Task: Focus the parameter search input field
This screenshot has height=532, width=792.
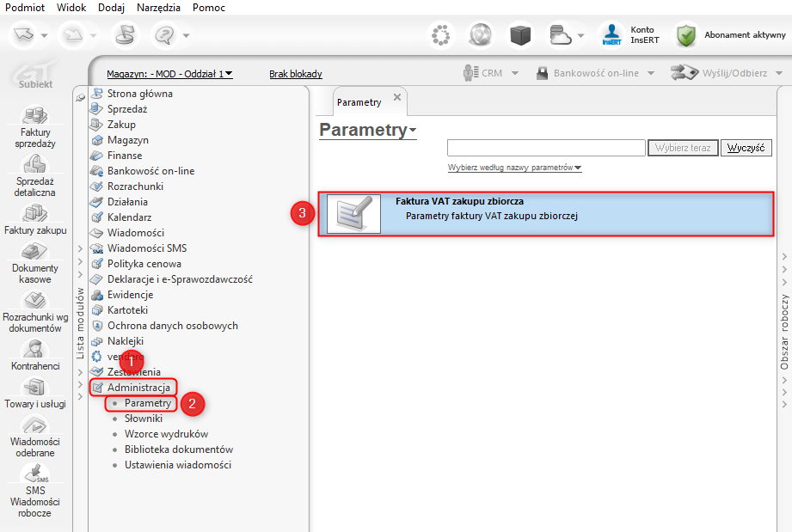Action: click(546, 148)
